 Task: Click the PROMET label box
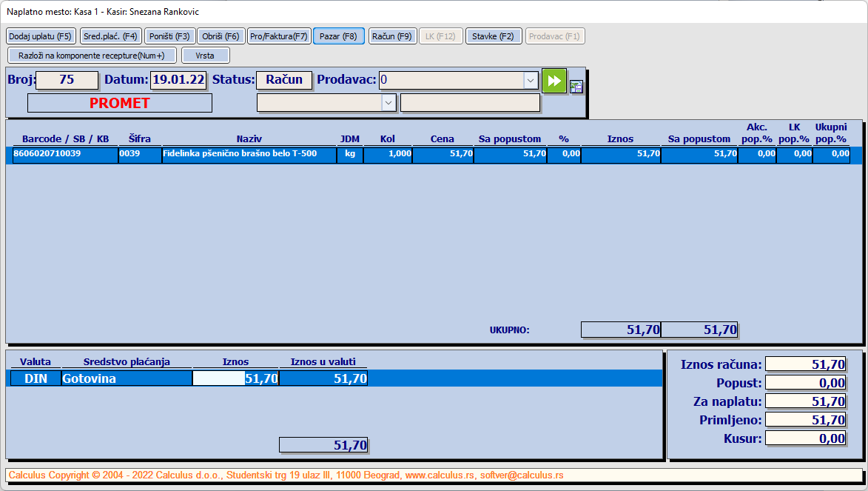(120, 103)
